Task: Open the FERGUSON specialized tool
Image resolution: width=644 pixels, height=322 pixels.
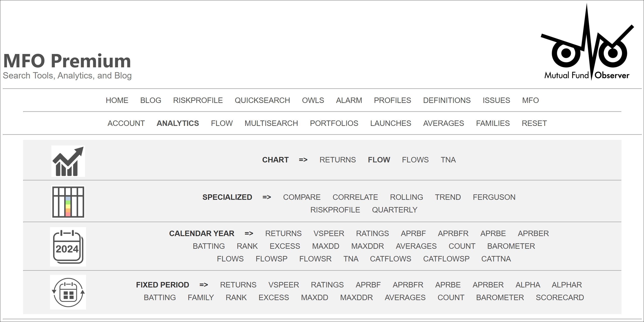Action: tap(494, 197)
